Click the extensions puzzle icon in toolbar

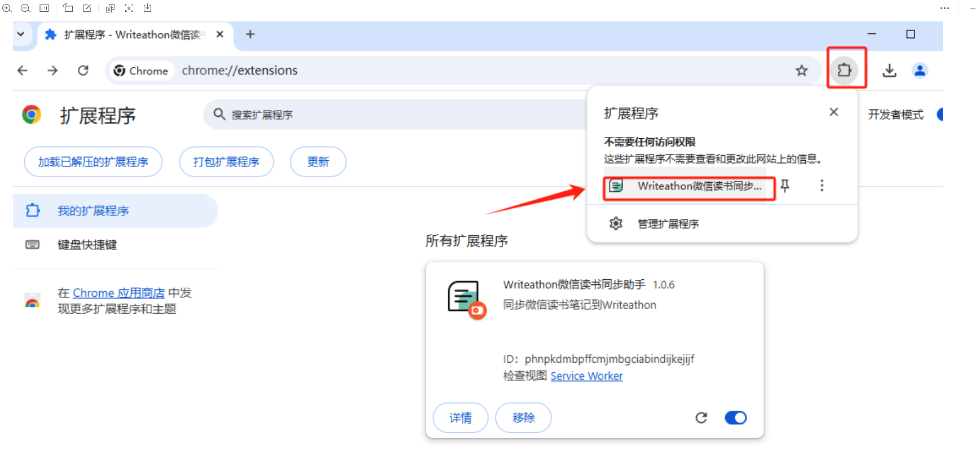click(x=844, y=70)
